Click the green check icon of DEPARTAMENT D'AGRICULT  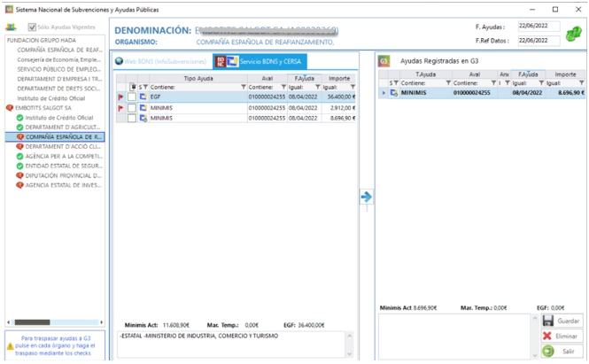click(x=19, y=128)
